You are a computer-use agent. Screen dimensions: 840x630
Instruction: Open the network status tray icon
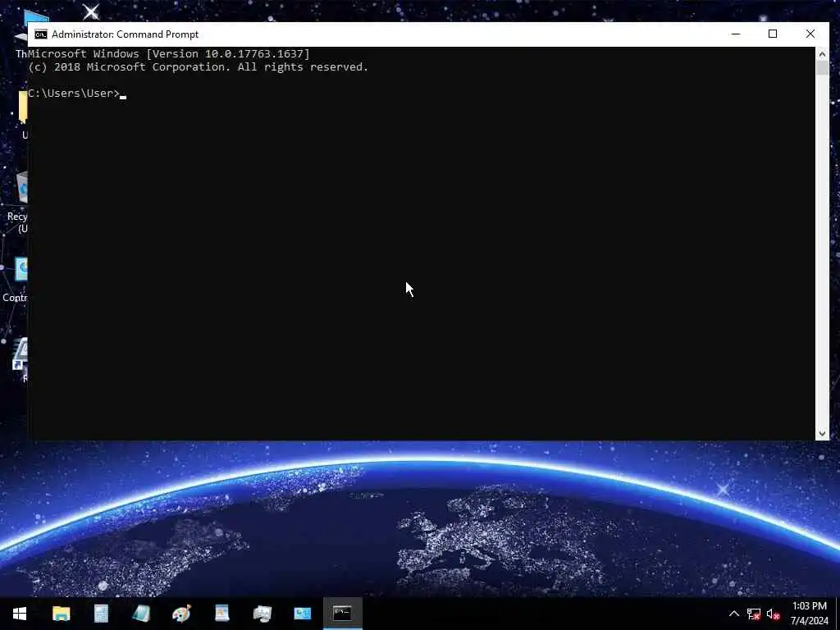click(x=753, y=614)
